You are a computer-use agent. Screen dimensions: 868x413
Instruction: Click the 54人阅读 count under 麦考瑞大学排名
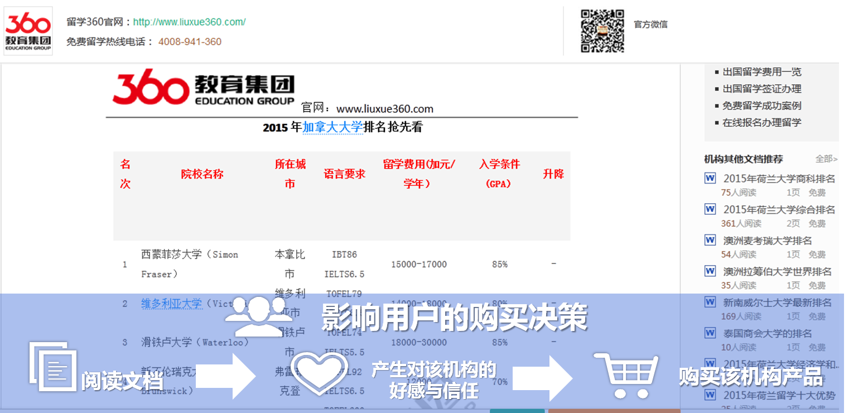pyautogui.click(x=739, y=254)
